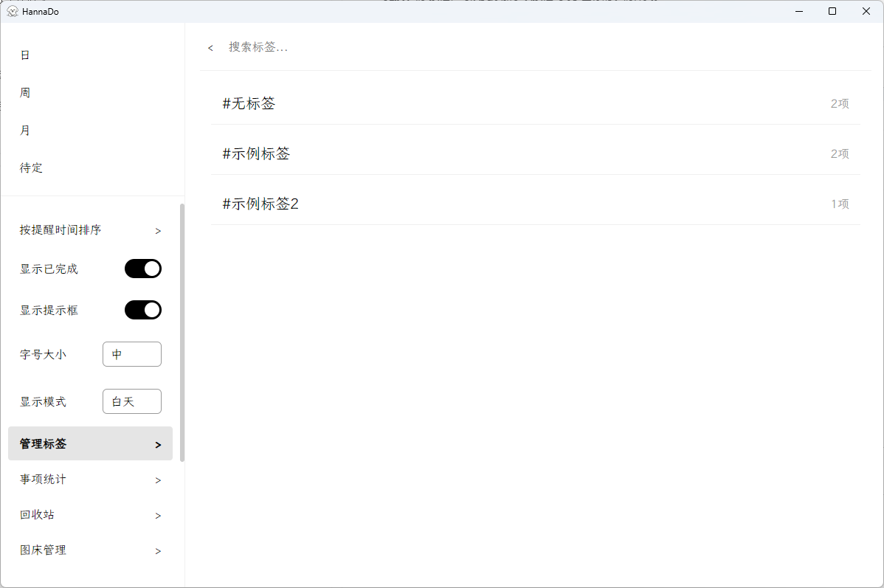
Task: Click the sidebar scrollbar track
Action: pos(182,332)
